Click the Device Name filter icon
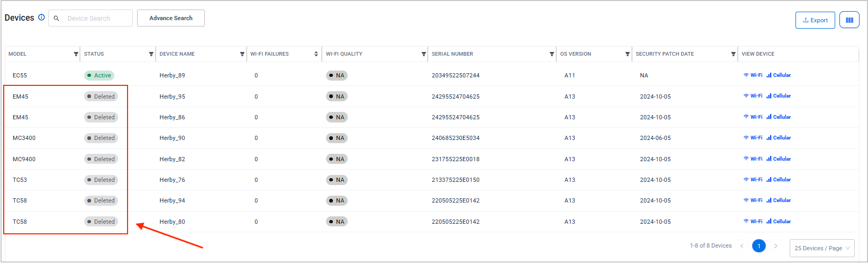Screen dimensions: 868x263 pos(242,54)
